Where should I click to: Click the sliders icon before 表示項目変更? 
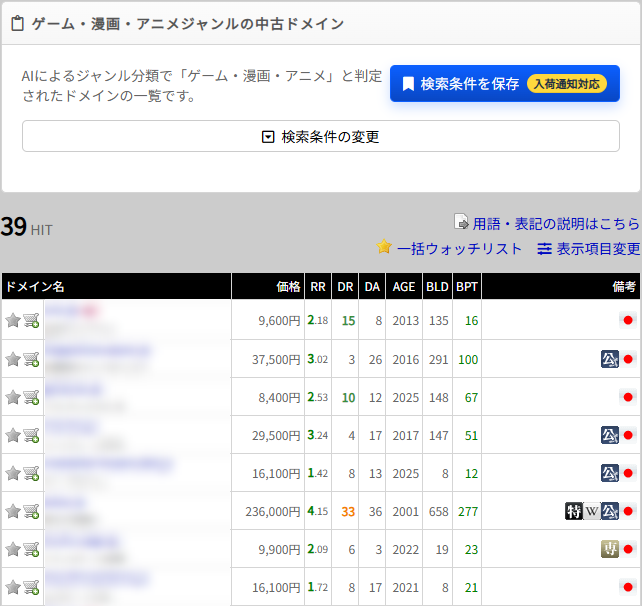coord(544,249)
